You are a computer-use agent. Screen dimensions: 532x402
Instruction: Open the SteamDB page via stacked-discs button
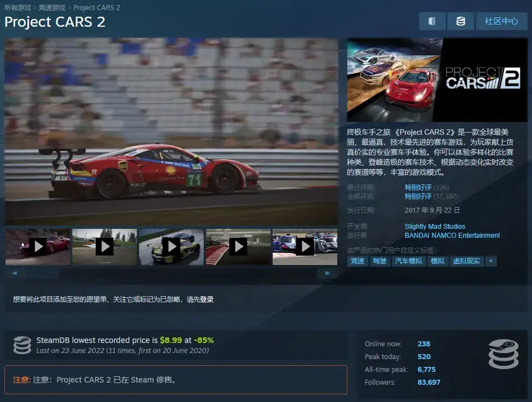(x=461, y=21)
